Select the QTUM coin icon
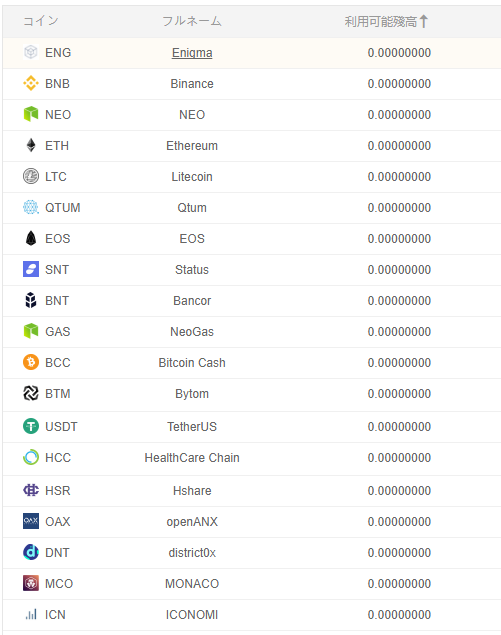501x635 pixels. [31, 207]
